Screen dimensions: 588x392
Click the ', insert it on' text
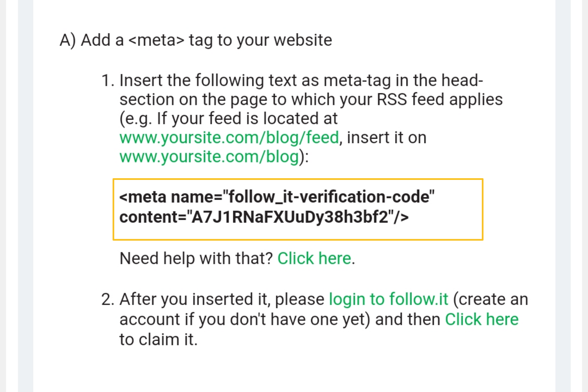coord(383,138)
